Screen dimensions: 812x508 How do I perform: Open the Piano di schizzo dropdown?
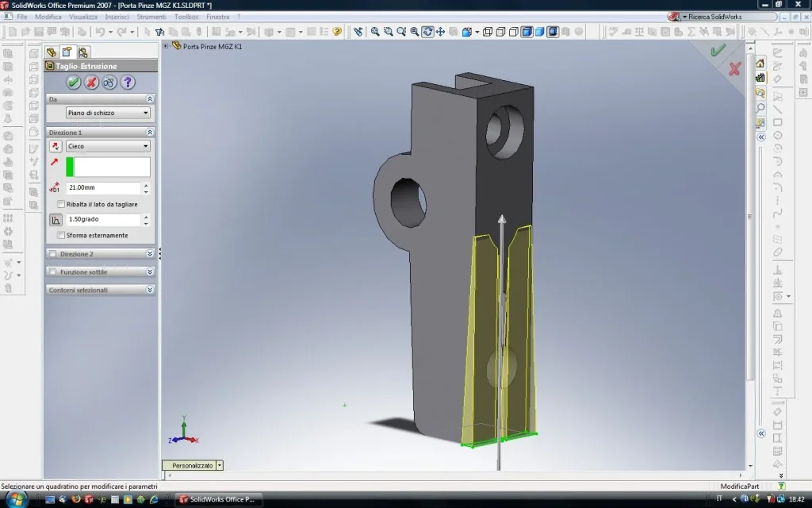(x=108, y=113)
